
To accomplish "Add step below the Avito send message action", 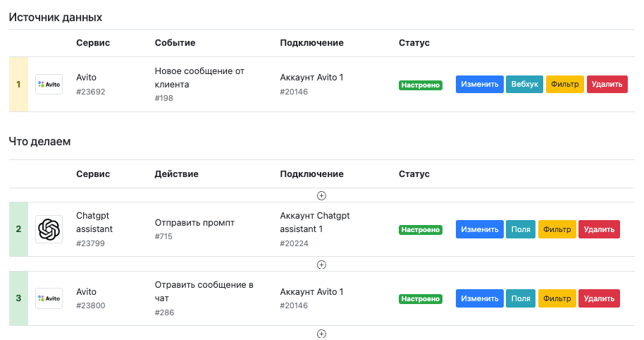I will 321,334.
